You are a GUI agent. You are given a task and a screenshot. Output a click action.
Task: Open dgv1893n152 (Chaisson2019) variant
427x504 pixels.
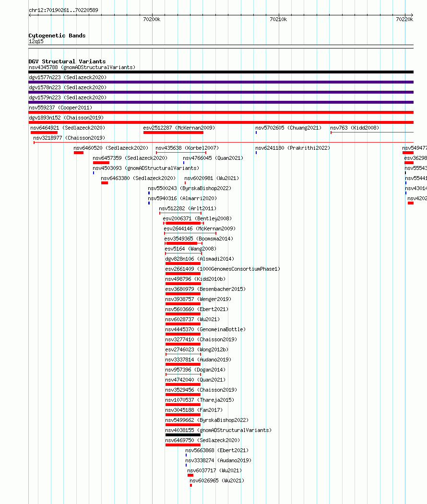(66, 118)
